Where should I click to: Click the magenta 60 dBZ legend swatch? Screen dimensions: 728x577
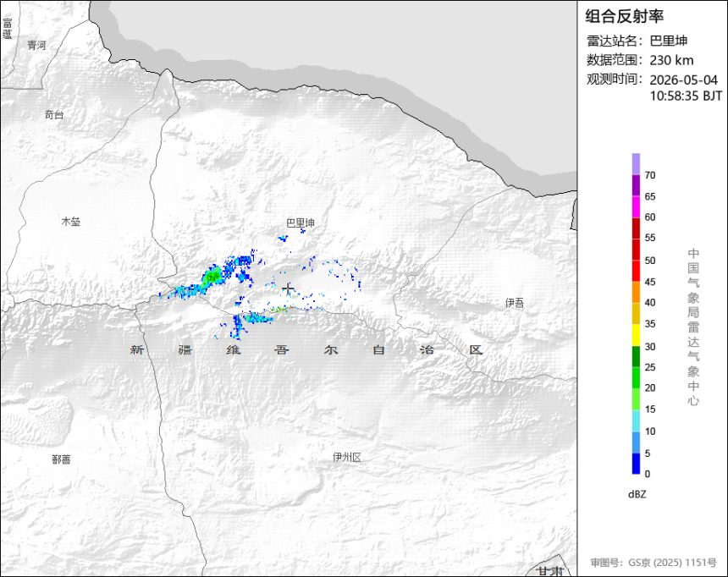pyautogui.click(x=636, y=206)
